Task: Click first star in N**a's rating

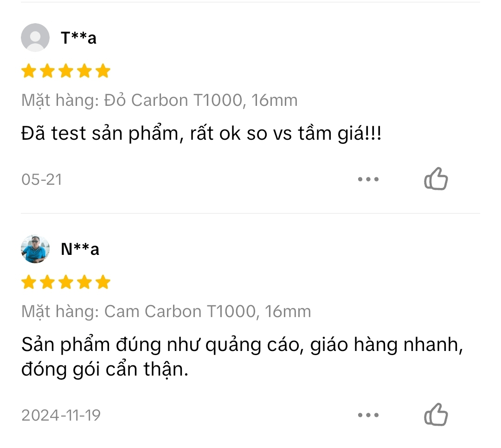Action: tap(29, 282)
